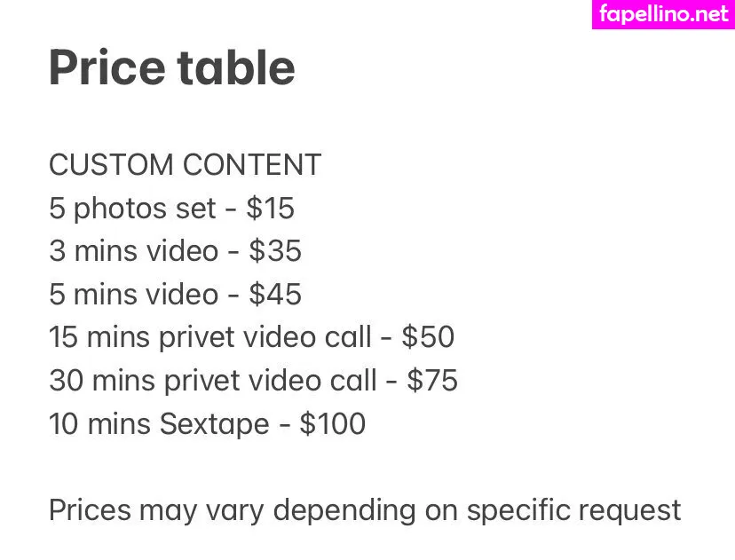Select the "CUSTOM CONTENT" section label

[x=185, y=165]
